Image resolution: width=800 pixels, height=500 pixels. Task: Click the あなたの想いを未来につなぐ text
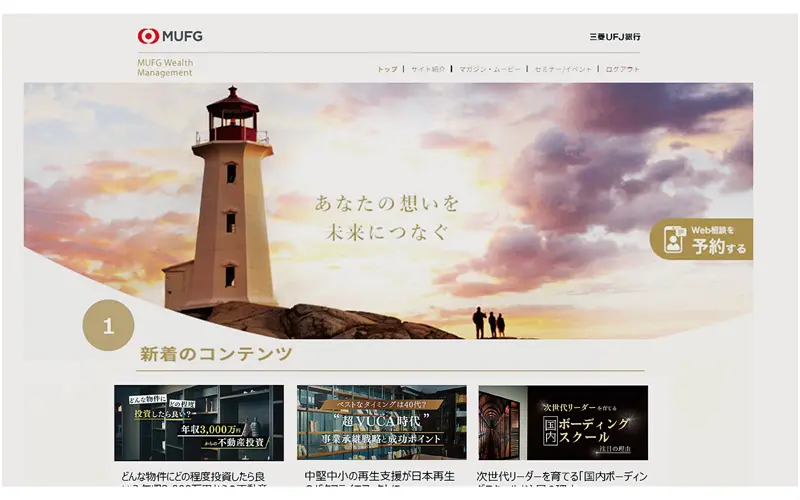pos(387,217)
